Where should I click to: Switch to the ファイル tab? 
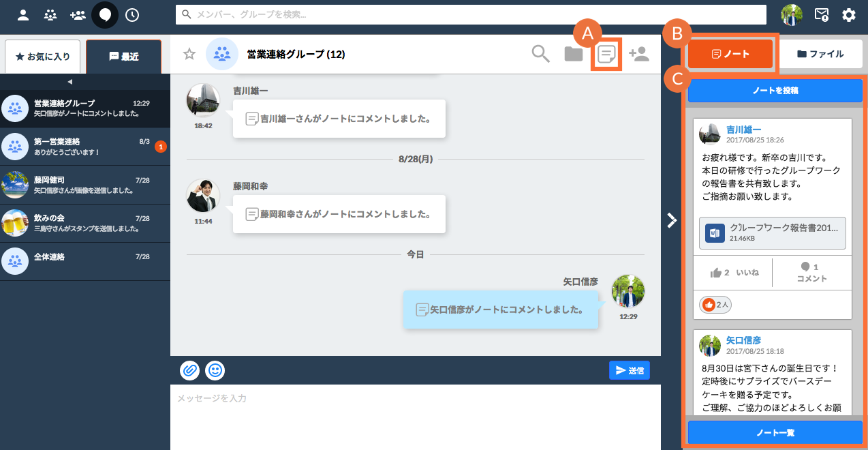pyautogui.click(x=820, y=54)
